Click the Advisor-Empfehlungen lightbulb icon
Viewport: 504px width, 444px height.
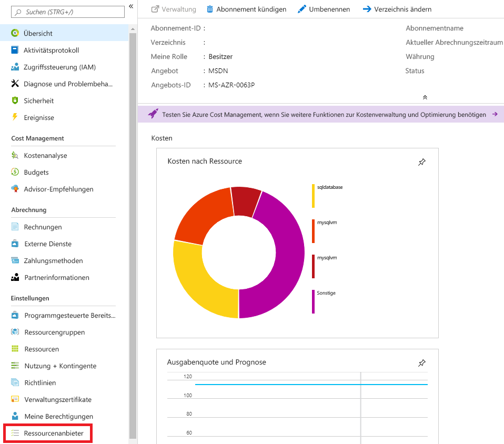pyautogui.click(x=14, y=189)
